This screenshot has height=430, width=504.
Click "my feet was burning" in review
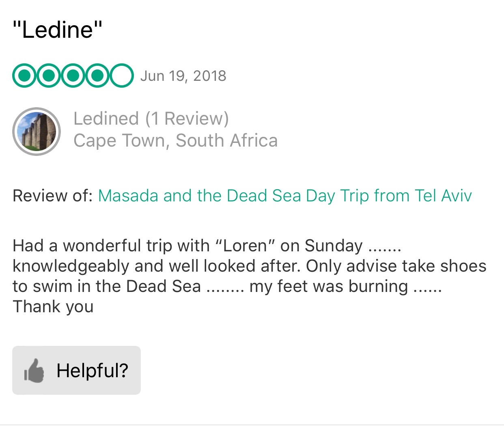(329, 287)
